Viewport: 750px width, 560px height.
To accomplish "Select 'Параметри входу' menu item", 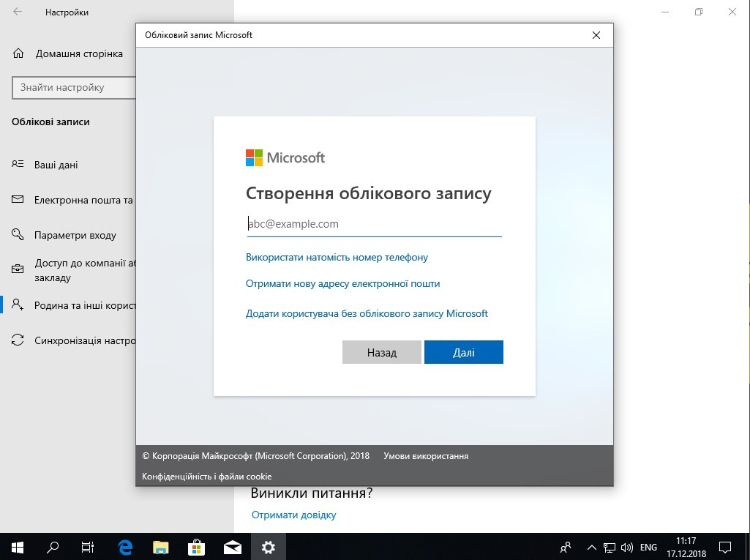I will (x=75, y=235).
